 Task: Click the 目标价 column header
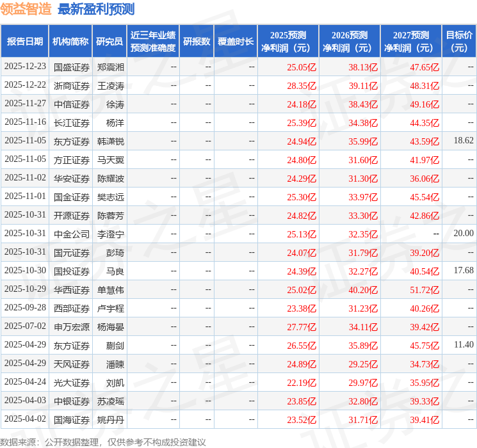point(459,41)
